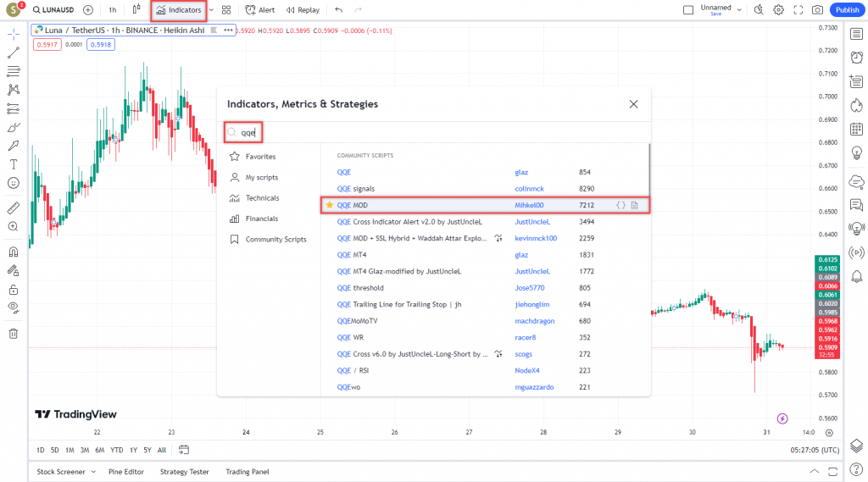Expand the favorite indicators dropdown arrow

[x=211, y=10]
